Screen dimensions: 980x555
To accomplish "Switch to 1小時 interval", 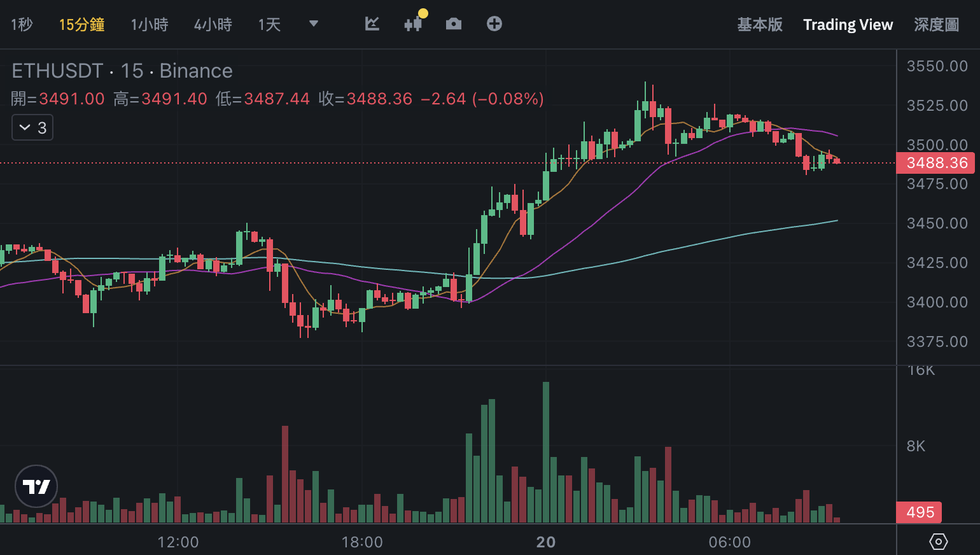I will (x=150, y=25).
